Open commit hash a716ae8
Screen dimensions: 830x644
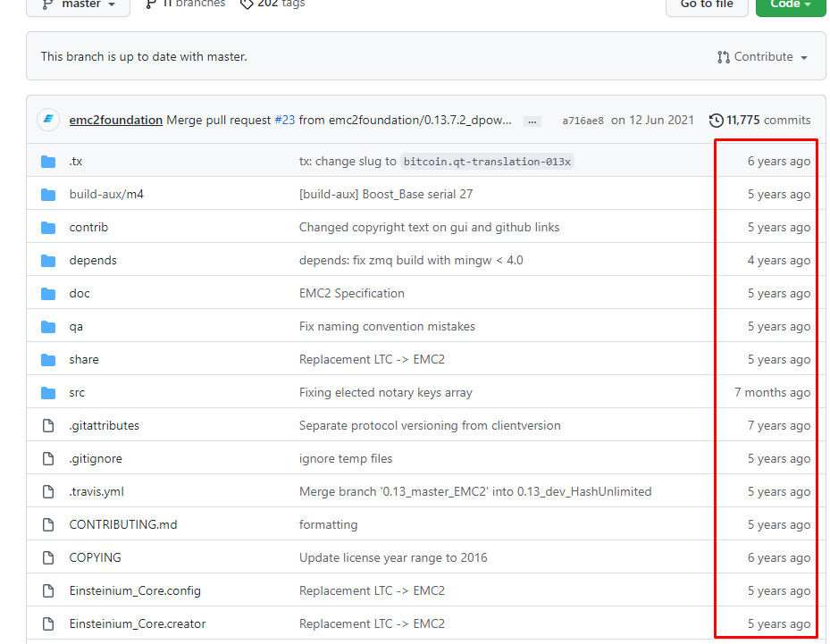point(583,121)
